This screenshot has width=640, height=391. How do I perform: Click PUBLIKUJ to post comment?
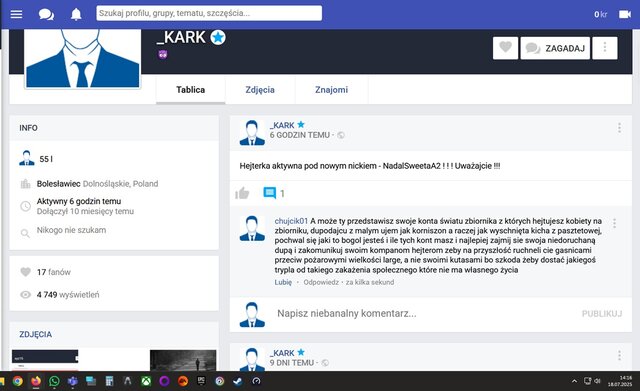click(x=602, y=313)
